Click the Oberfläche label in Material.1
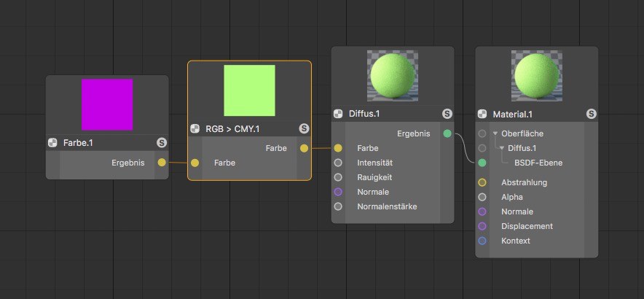Image resolution: width=644 pixels, height=299 pixels. click(522, 133)
